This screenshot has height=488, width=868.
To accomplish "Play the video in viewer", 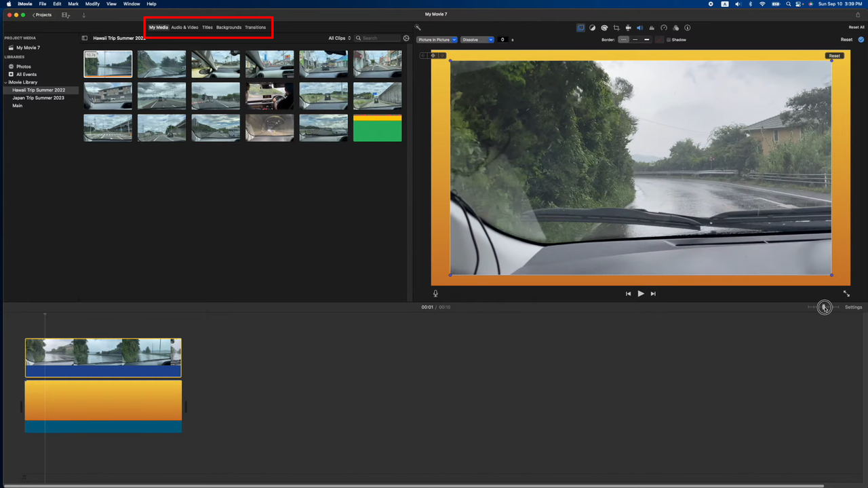I will pyautogui.click(x=641, y=294).
